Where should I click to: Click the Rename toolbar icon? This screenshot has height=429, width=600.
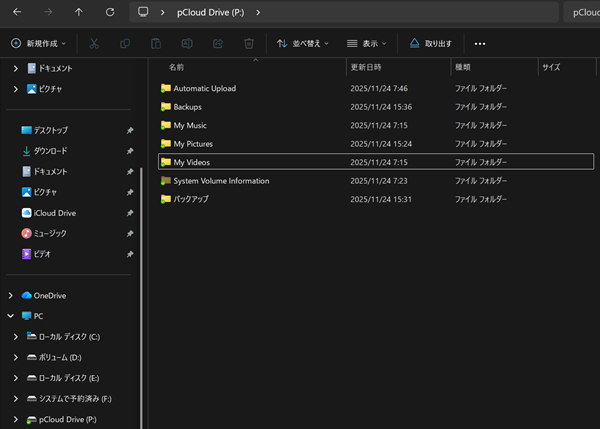(187, 44)
